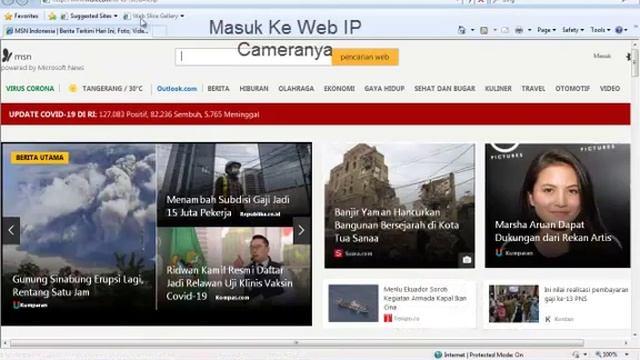Image resolution: width=640 pixels, height=360 pixels.
Task: Open the SEHAT DAN BUGAR category
Action: (x=444, y=89)
